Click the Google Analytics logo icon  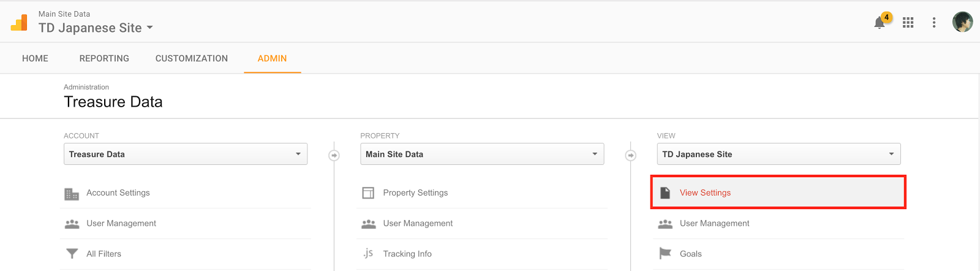(x=19, y=23)
